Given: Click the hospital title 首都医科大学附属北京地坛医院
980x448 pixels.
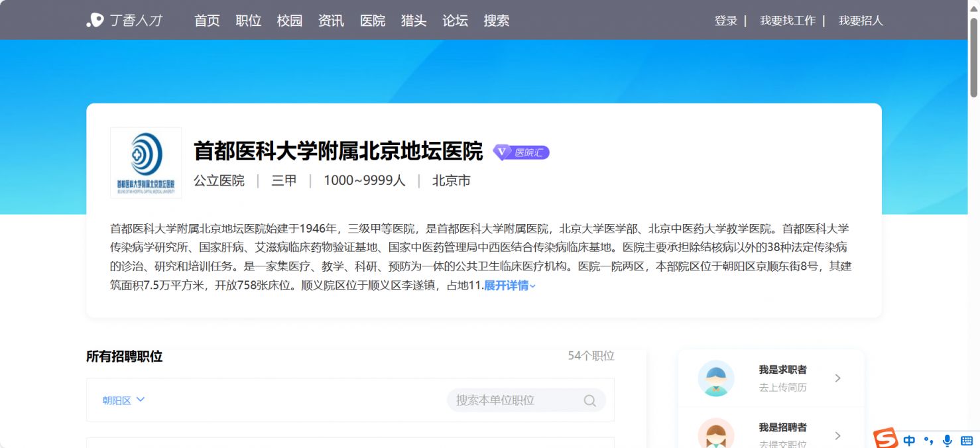Looking at the screenshot, I should [338, 152].
